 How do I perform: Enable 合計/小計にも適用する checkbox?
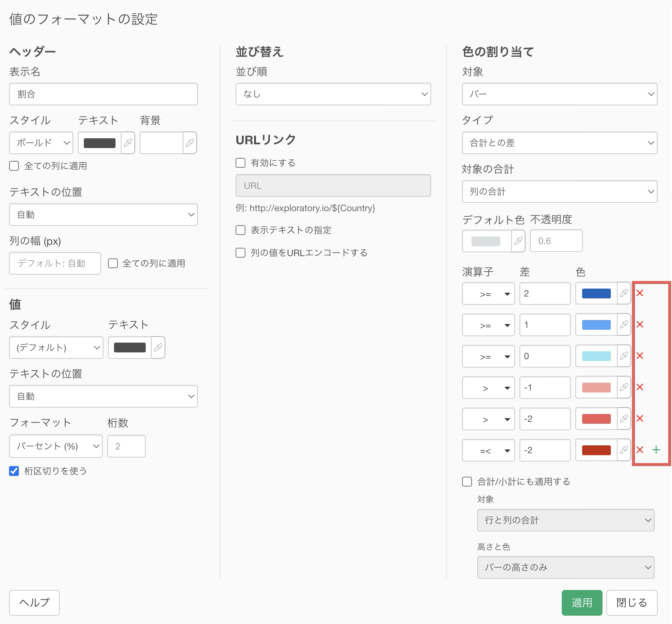(467, 482)
